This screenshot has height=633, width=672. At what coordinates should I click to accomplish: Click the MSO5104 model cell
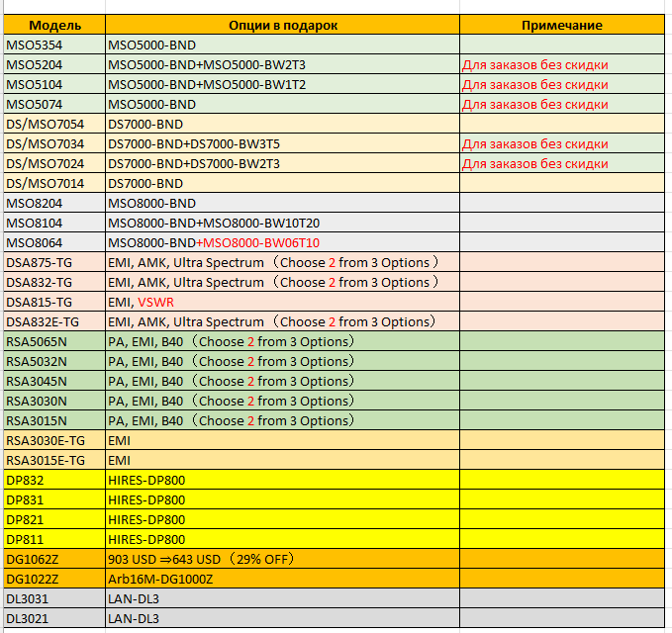coord(54,84)
